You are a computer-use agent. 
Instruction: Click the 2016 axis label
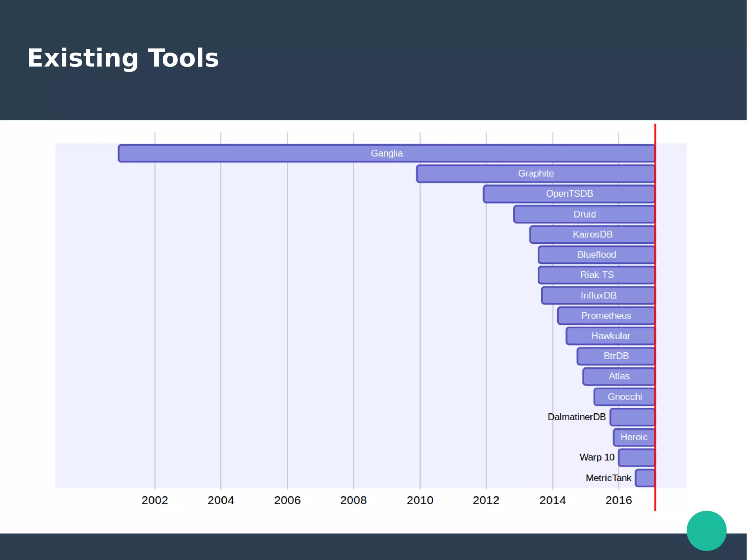point(619,500)
